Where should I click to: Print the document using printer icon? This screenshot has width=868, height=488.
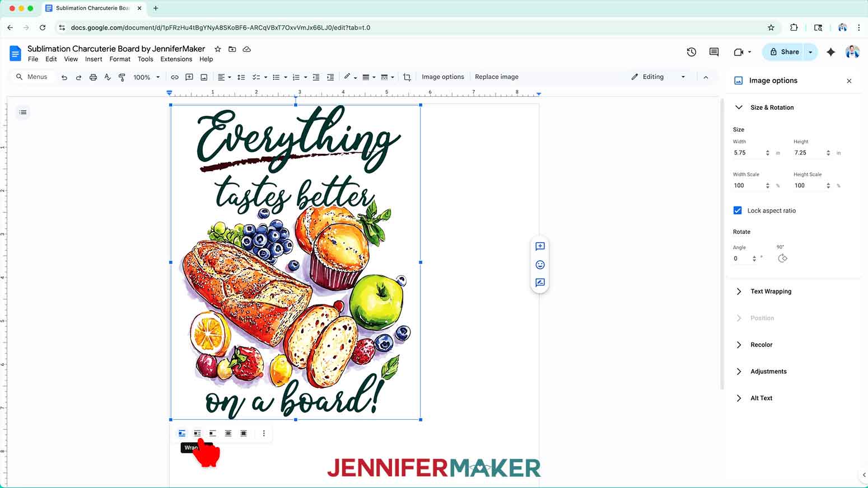pos(93,77)
